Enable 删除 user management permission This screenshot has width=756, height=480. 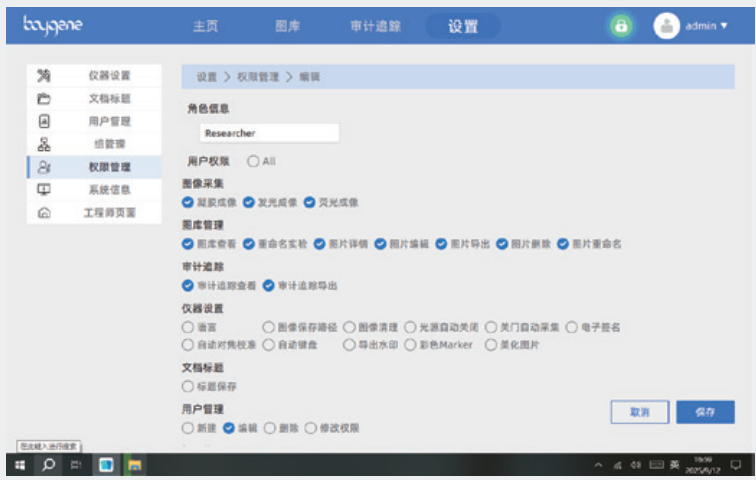[270, 428]
